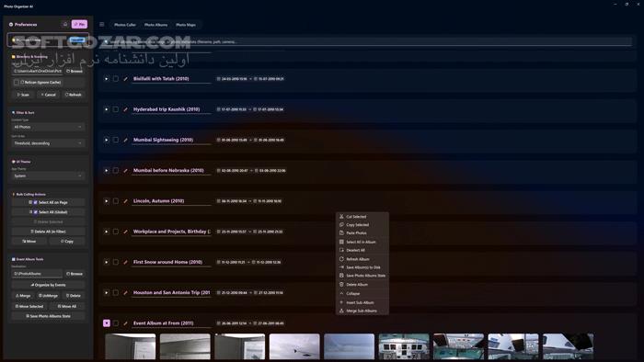Choose Paste Photos from context menu
The image size is (644, 362).
click(362, 232)
